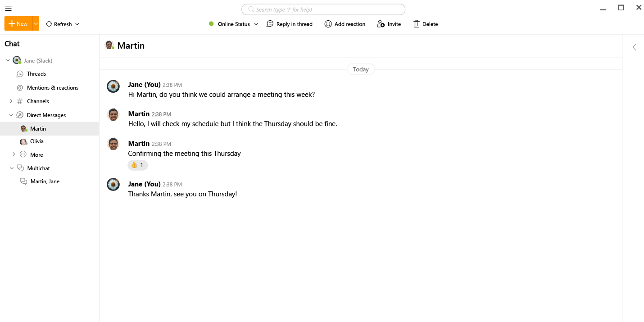The image size is (644, 322).
Task: Select the Olivia direct message
Action: click(36, 141)
